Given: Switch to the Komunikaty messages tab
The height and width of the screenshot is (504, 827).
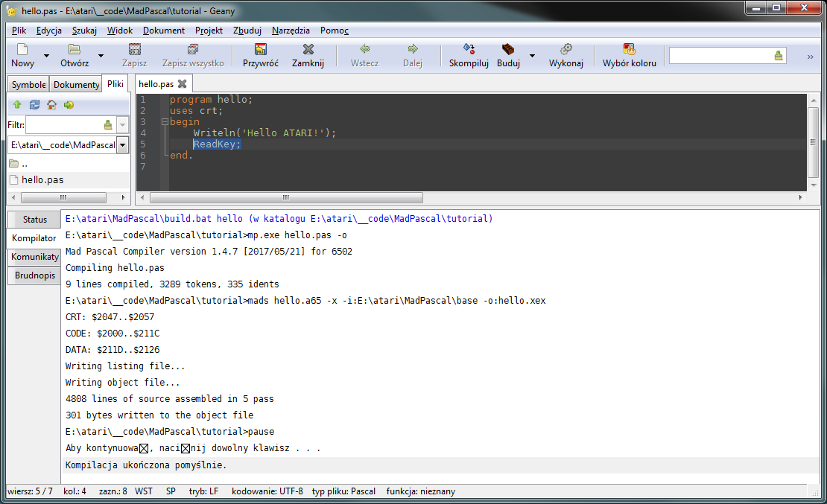Looking at the screenshot, I should tap(34, 257).
